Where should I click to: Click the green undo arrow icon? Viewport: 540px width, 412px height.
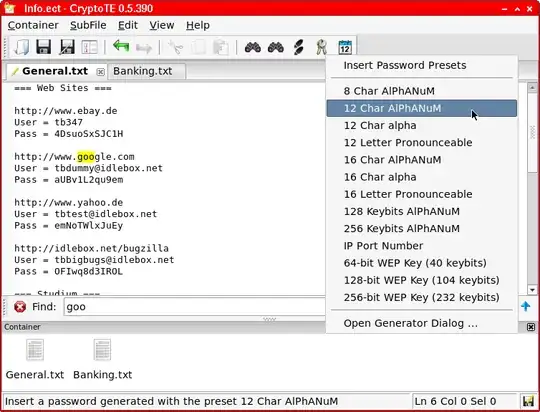121,47
